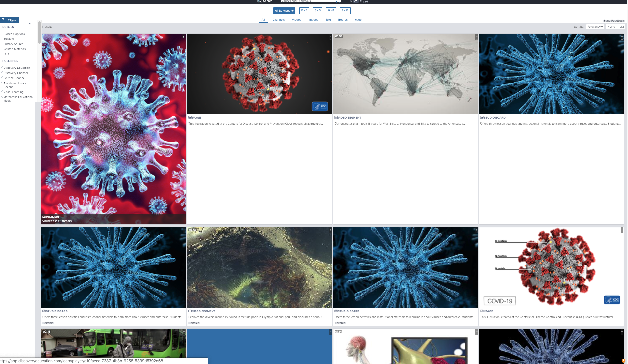Select the 3 - 5 grade filter
Image resolution: width=628 pixels, height=364 pixels.
click(318, 10)
